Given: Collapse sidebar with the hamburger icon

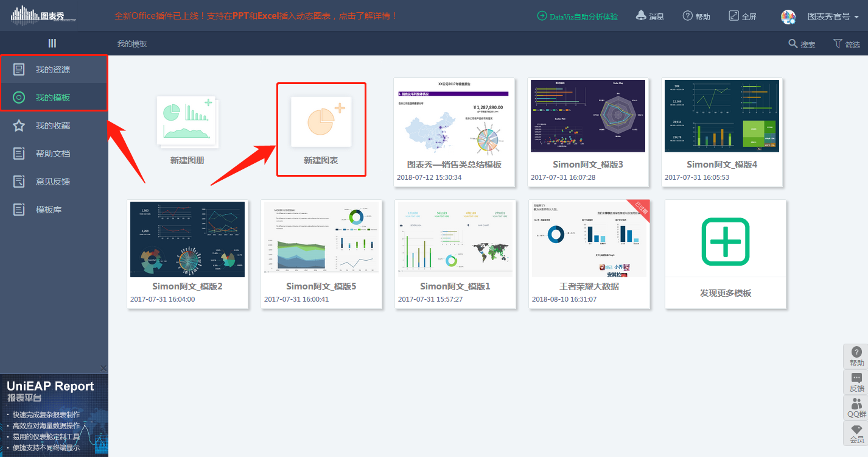Looking at the screenshot, I should click(x=52, y=43).
